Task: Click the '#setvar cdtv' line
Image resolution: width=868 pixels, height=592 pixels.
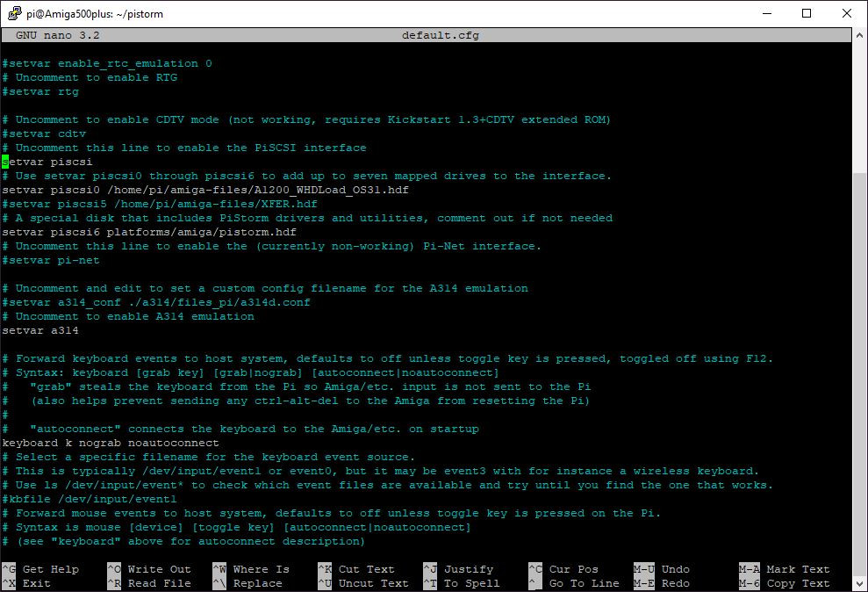Action: coord(44,134)
